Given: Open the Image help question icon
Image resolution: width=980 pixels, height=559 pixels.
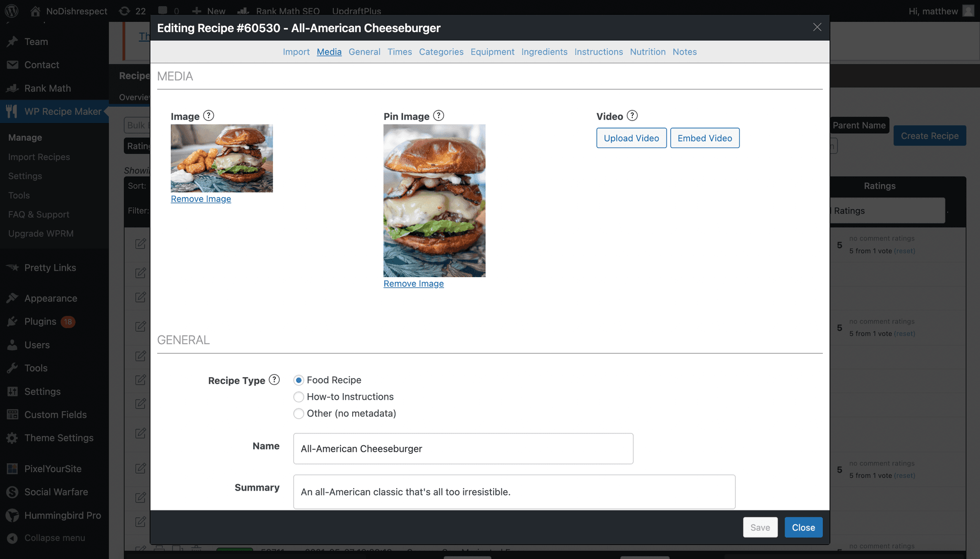Looking at the screenshot, I should (x=208, y=116).
